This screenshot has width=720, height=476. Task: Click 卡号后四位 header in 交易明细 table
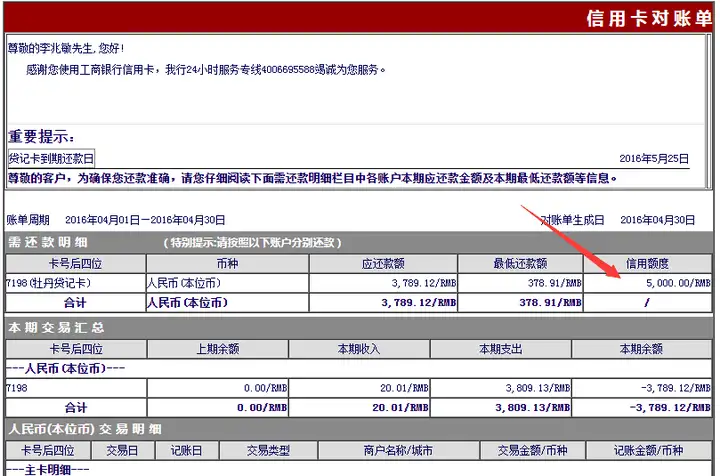point(48,451)
